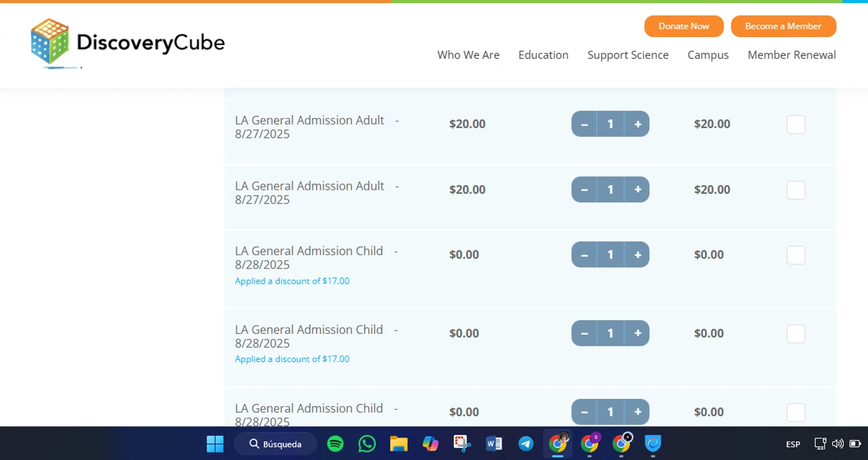Click unit price $20.00 in first Adult row
The height and width of the screenshot is (460, 868).
[468, 124]
